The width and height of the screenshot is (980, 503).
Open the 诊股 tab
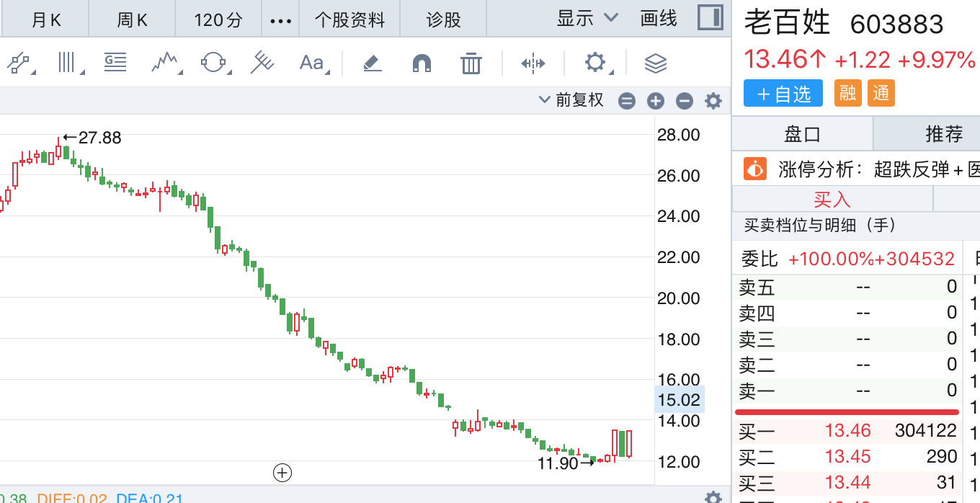[443, 19]
